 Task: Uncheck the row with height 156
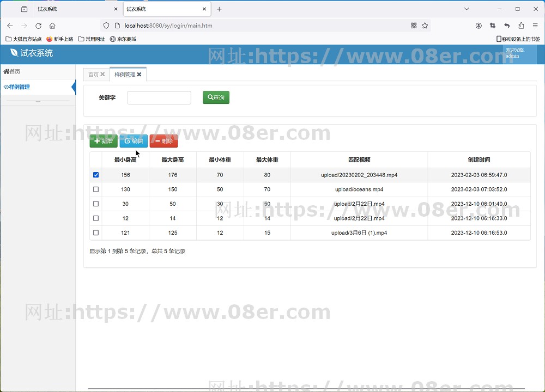96,175
